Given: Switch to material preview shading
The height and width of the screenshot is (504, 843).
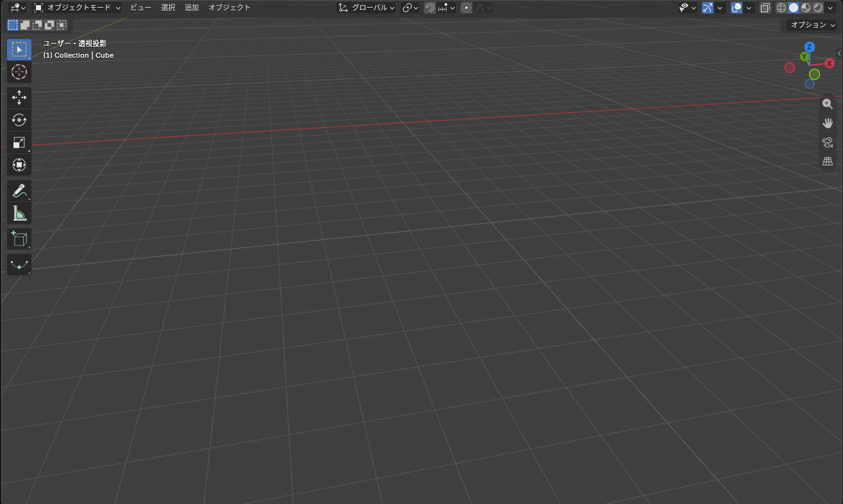Looking at the screenshot, I should coord(806,8).
